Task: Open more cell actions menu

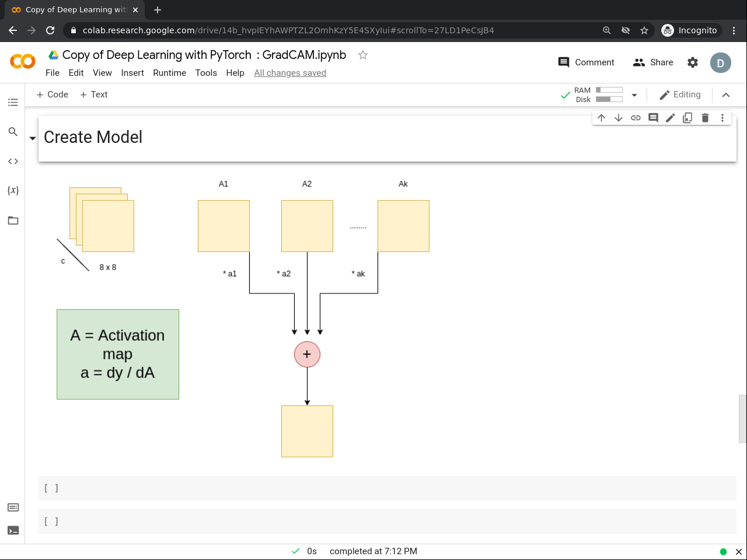Action: [x=722, y=118]
